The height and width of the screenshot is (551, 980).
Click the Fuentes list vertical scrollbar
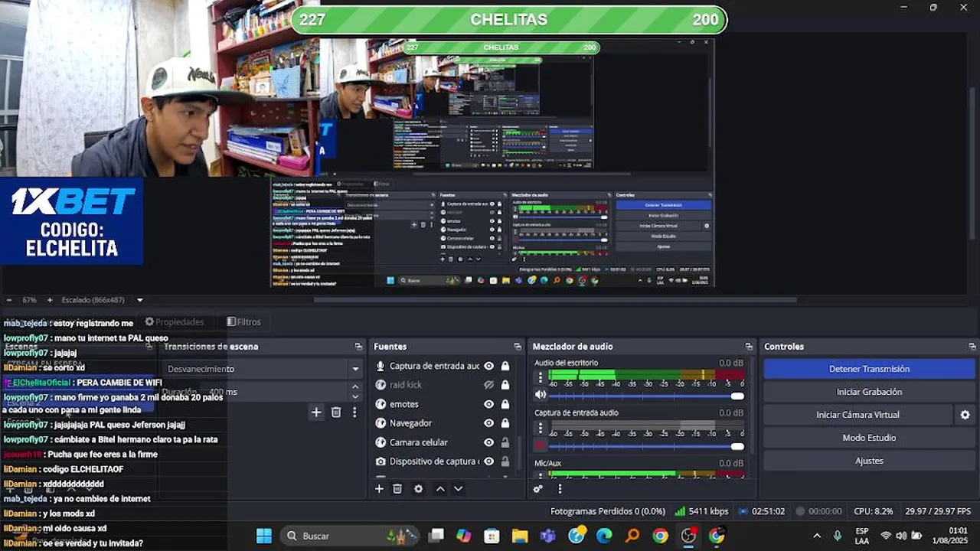coord(519,452)
